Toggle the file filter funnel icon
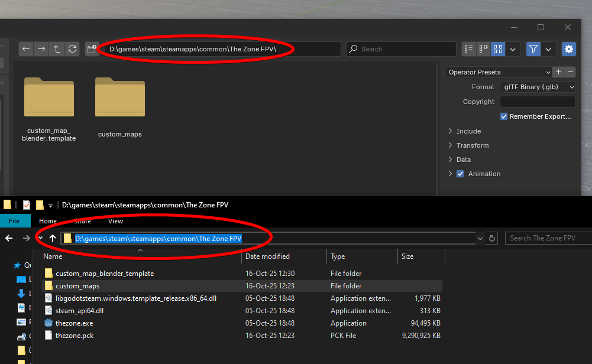This screenshot has width=592, height=364. pyautogui.click(x=533, y=49)
